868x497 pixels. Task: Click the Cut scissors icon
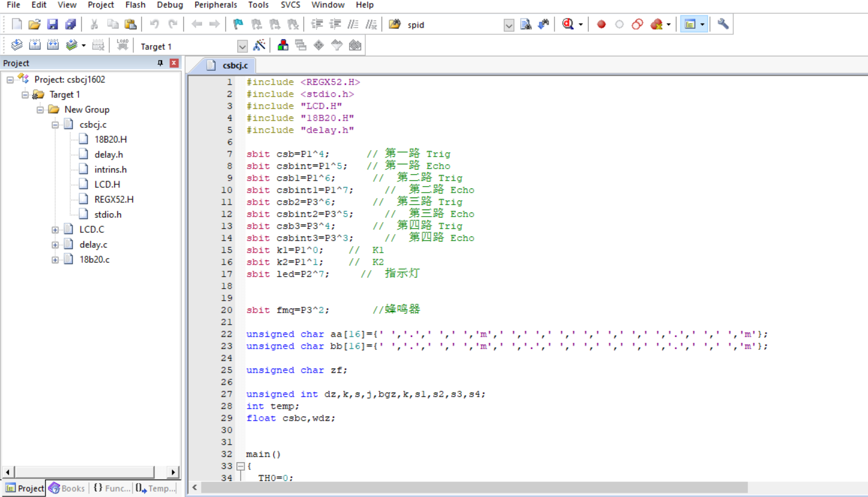[x=94, y=24]
